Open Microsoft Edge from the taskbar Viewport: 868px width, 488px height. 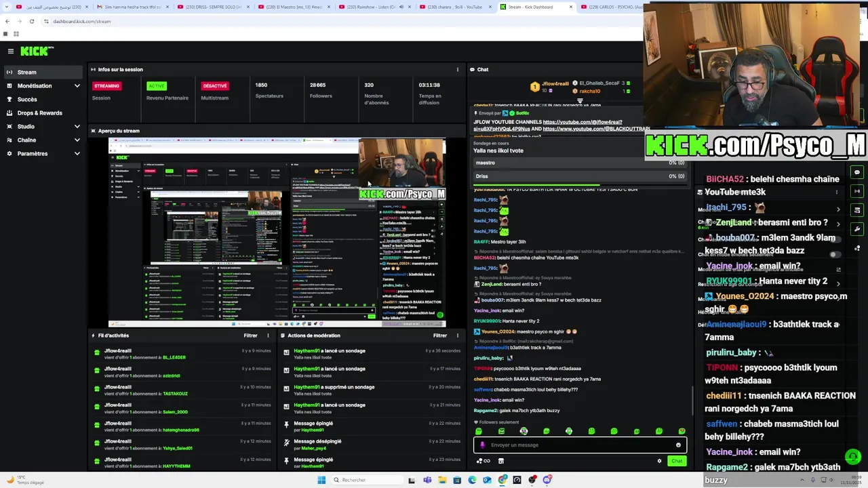coord(472,480)
